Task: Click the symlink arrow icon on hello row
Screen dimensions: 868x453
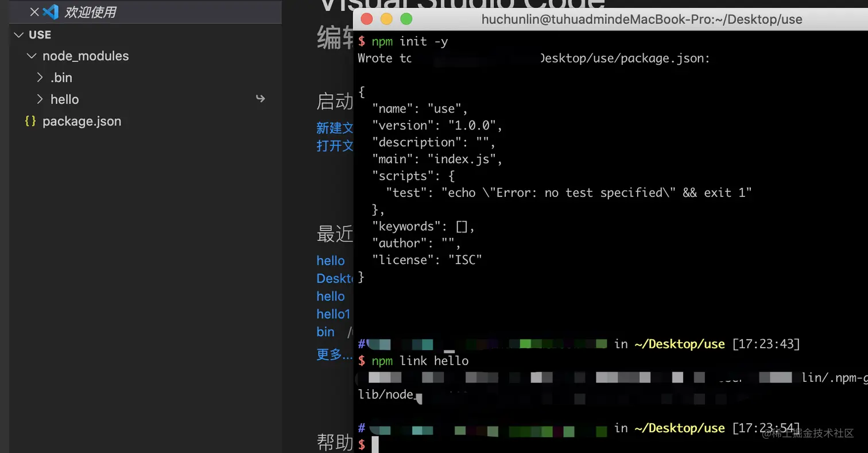Action: [x=260, y=99]
